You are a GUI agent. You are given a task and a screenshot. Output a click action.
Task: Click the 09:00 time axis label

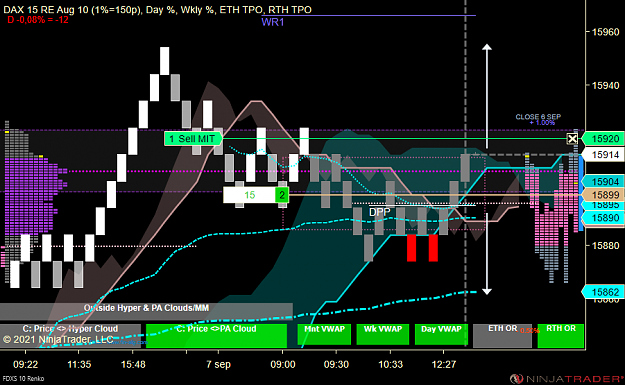[x=283, y=364]
